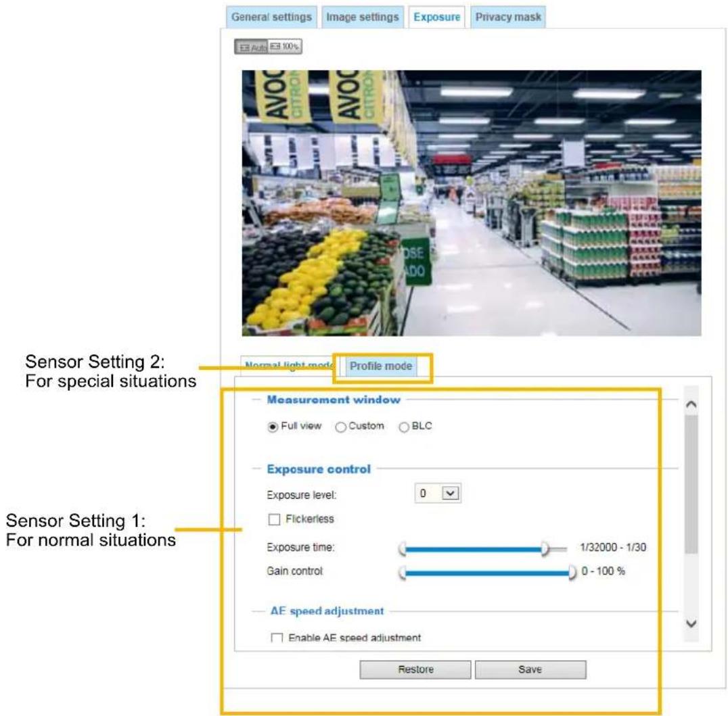Select the Custom measurement window option

[341, 427]
